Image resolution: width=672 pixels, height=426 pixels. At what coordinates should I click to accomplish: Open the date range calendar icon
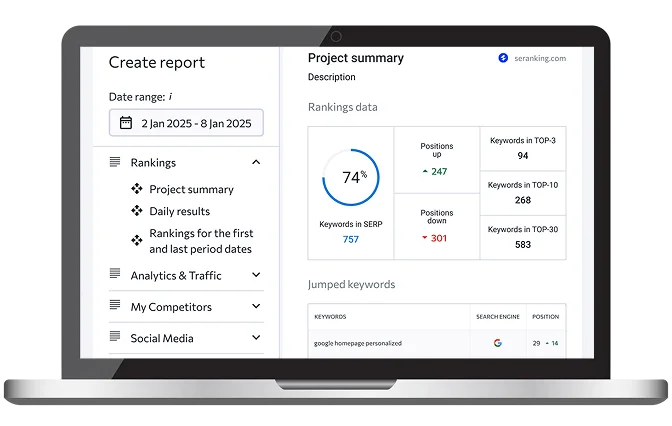click(x=126, y=123)
